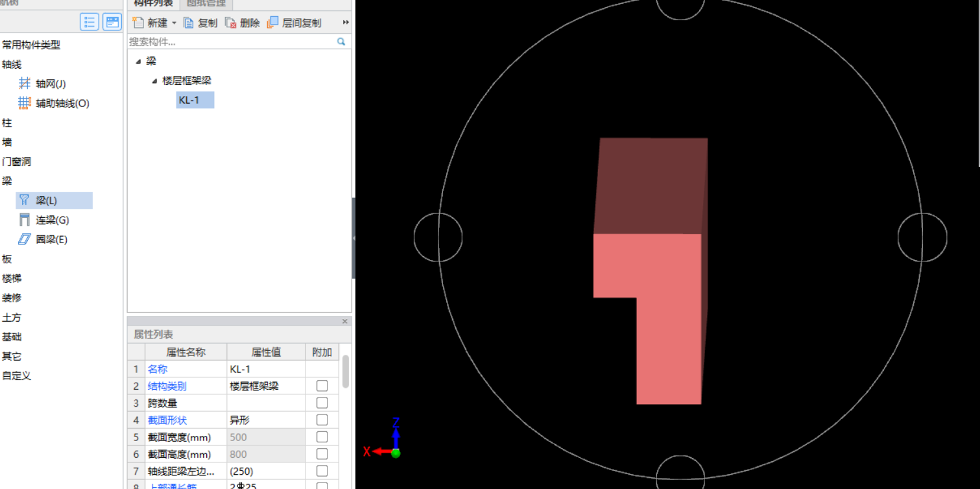Open 其它 category in navigation
The image size is (980, 489).
click(12, 356)
